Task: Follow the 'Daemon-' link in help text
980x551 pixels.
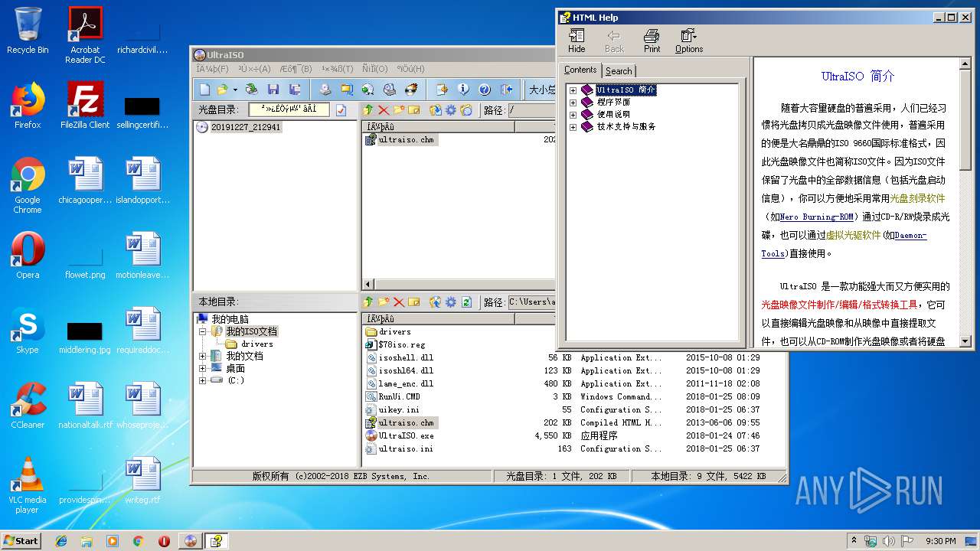Action: point(910,235)
